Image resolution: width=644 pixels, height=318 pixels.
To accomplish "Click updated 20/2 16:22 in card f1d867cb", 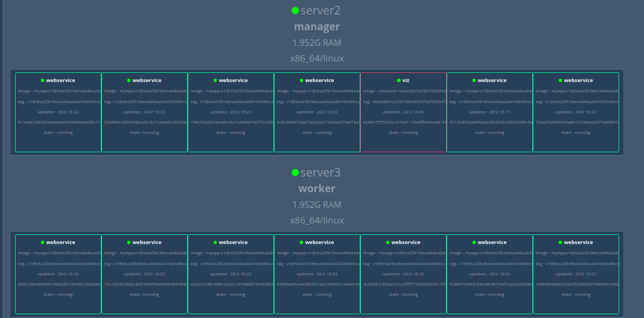I will (490, 274).
